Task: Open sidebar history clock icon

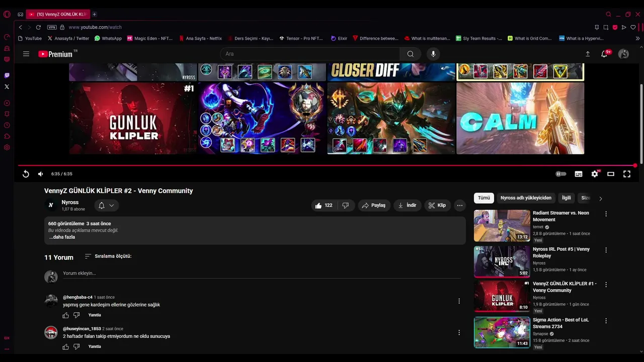Action: 7,125
